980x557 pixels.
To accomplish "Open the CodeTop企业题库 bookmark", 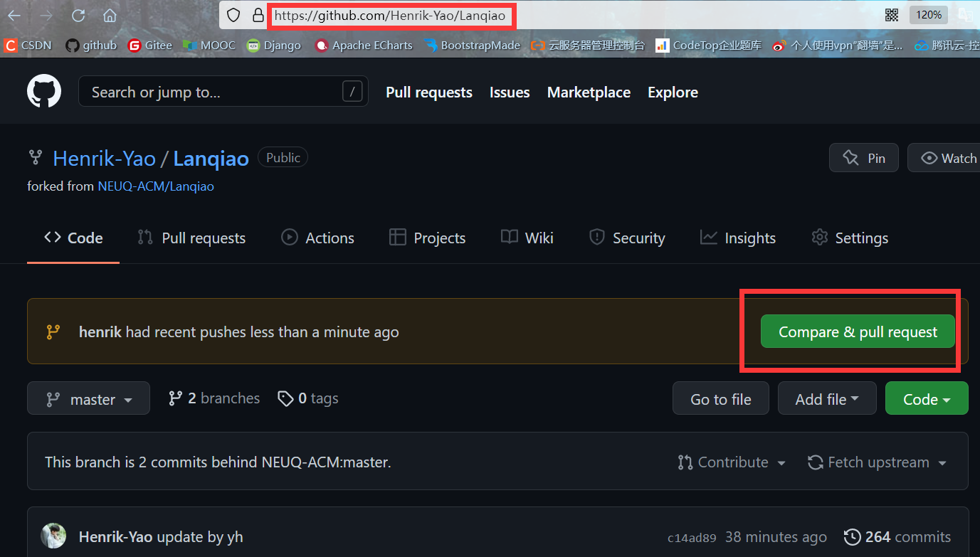I will [x=708, y=45].
